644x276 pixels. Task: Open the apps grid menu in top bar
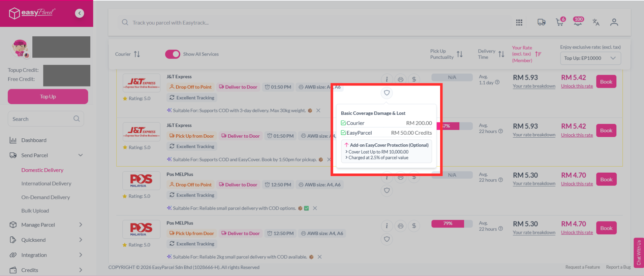[x=519, y=23]
